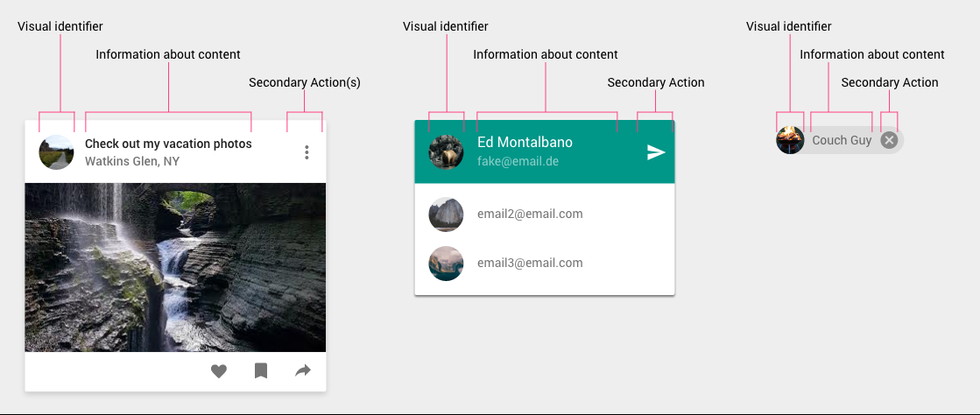Click the Watkins Glen, NY subtitle
Image resolution: width=980 pixels, height=415 pixels.
[x=132, y=161]
